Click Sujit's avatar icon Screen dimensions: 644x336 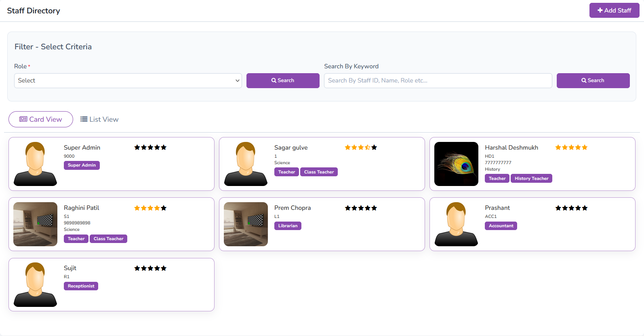pos(36,285)
